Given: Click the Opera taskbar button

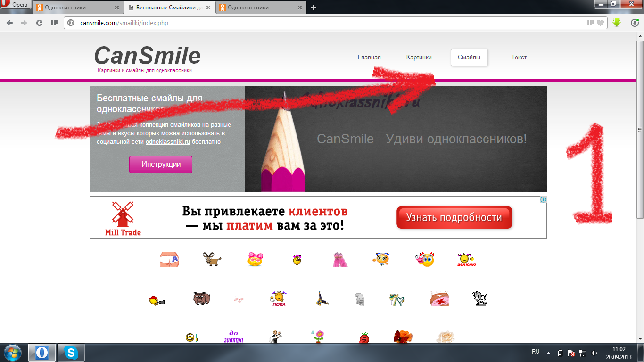Looking at the screenshot, I should (42, 353).
